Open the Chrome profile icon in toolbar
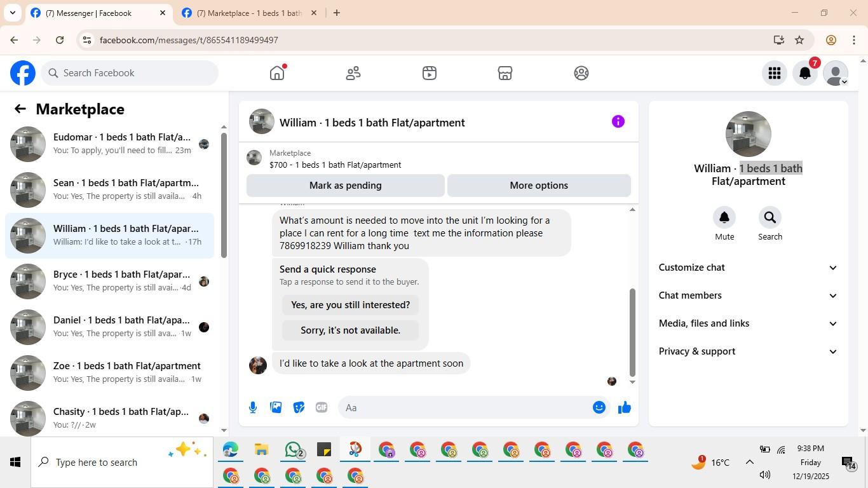 (831, 40)
